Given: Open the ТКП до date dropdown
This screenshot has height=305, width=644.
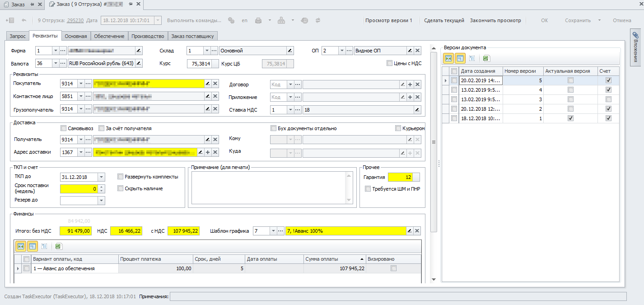Looking at the screenshot, I should pyautogui.click(x=101, y=177).
